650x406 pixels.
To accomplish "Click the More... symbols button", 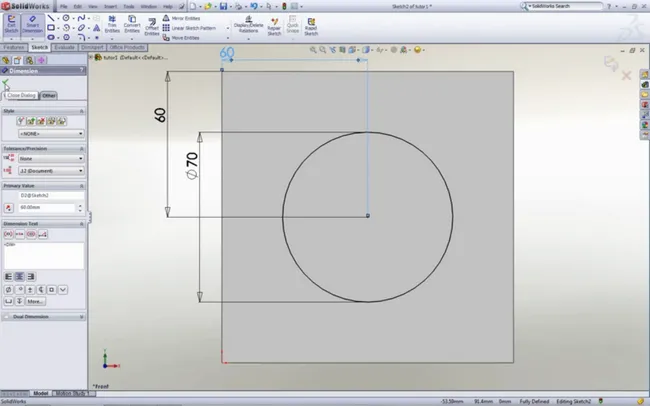I will pyautogui.click(x=35, y=301).
